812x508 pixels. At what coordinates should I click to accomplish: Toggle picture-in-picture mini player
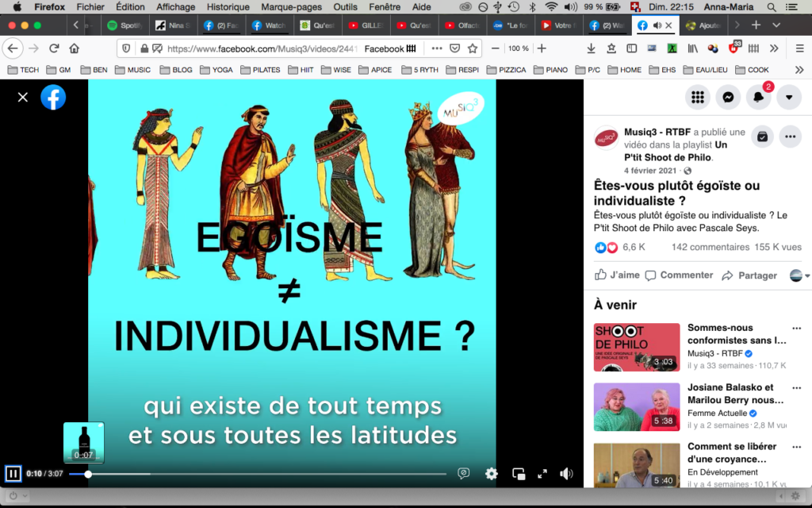519,474
